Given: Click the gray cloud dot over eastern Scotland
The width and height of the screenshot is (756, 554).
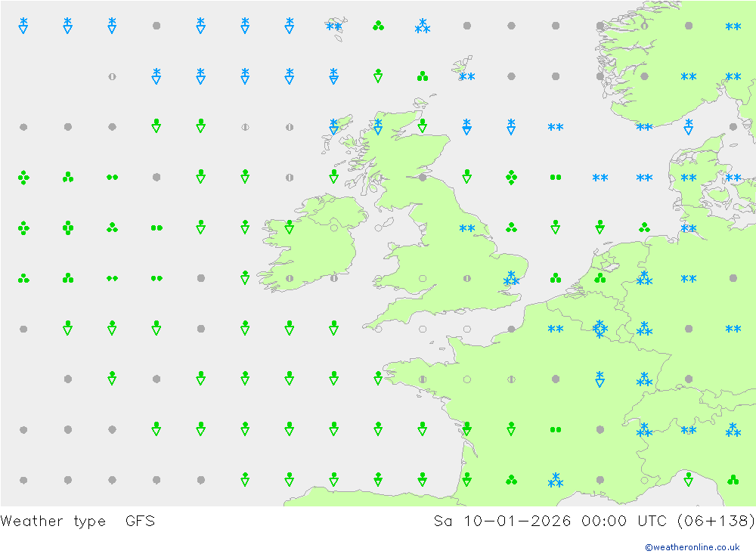Looking at the screenshot, I should (423, 178).
